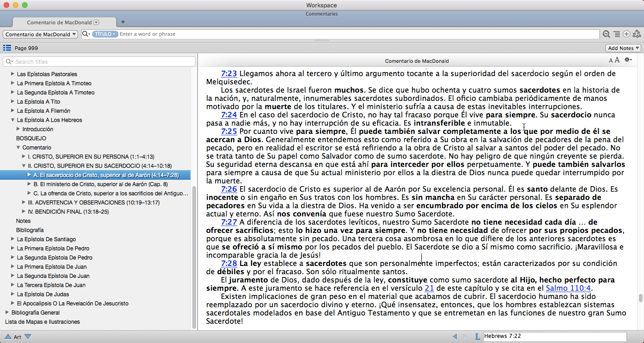Go forward with the history right arrow

point(465,337)
